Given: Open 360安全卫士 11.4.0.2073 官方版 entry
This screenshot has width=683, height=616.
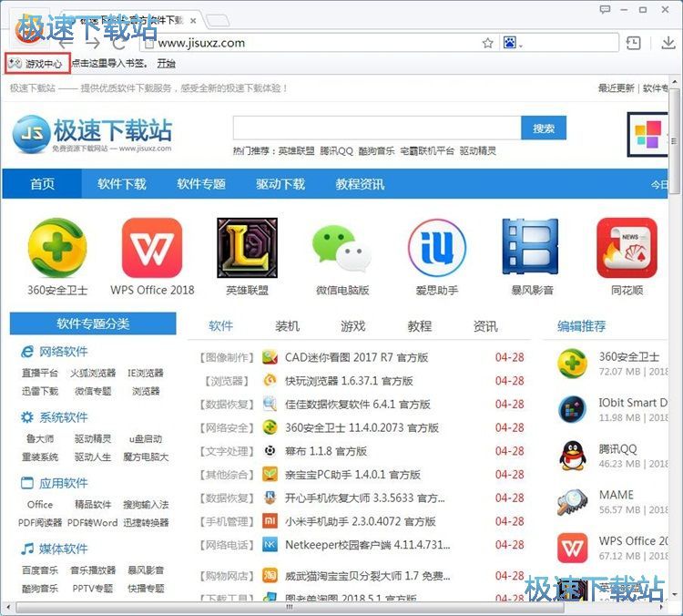Looking at the screenshot, I should tap(362, 427).
